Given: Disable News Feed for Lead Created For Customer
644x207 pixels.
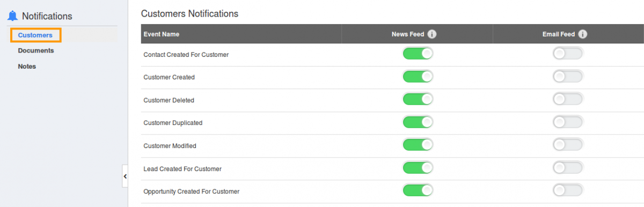Looking at the screenshot, I should pyautogui.click(x=418, y=168).
